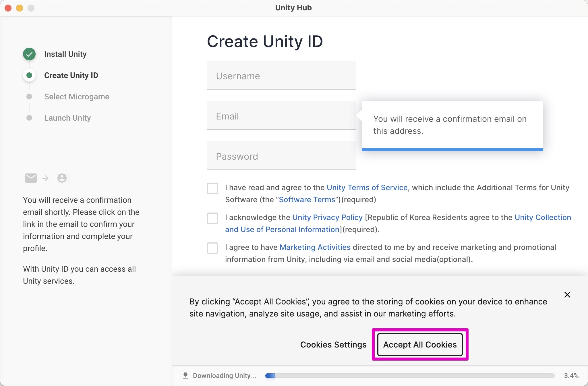Check the Unity Privacy Policy acknowledgment

coord(212,218)
